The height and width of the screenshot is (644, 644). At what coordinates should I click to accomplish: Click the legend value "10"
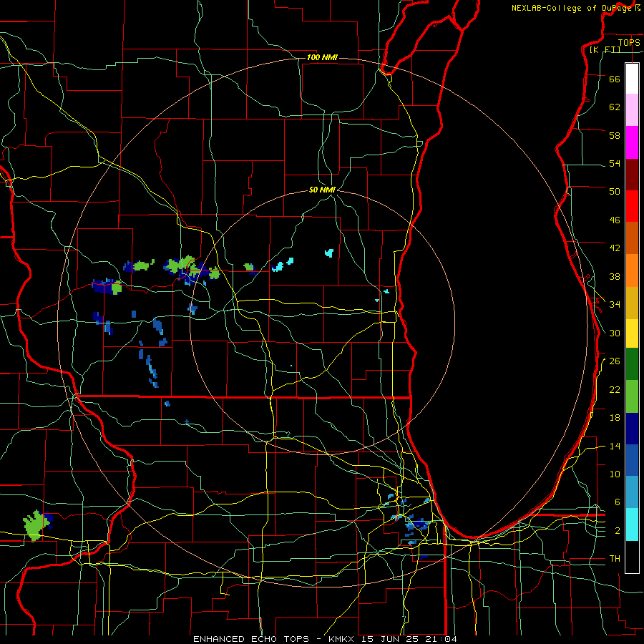click(x=615, y=474)
